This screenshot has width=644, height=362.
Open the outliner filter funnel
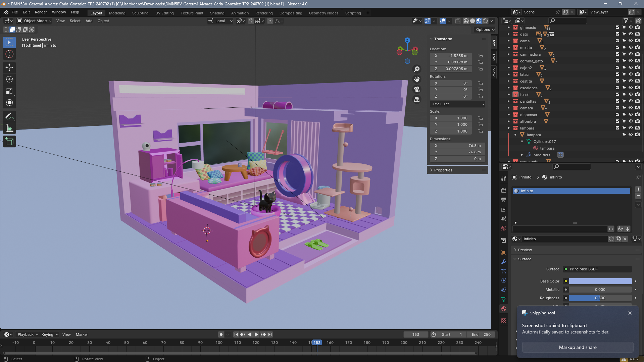click(x=626, y=21)
